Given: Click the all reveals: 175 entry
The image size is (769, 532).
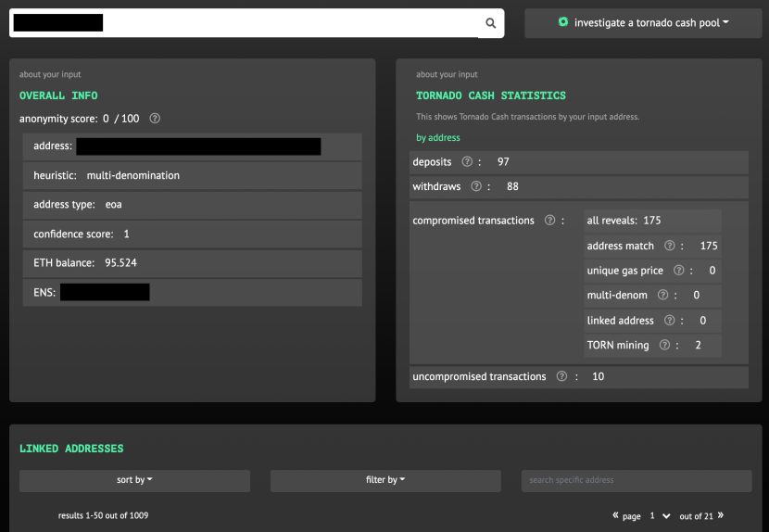Looking at the screenshot, I should point(653,221).
